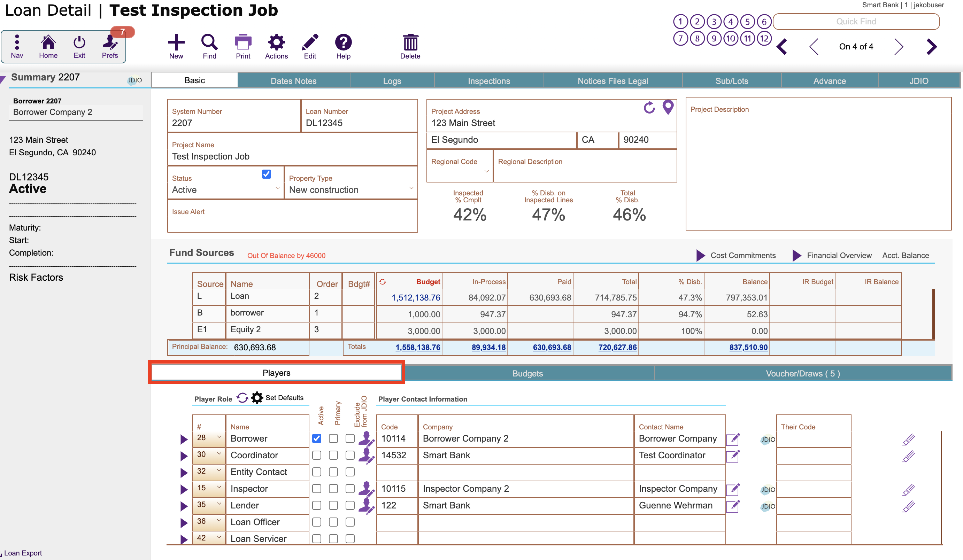The height and width of the screenshot is (560, 963).
Task: Open the Inspections tab
Action: (489, 81)
